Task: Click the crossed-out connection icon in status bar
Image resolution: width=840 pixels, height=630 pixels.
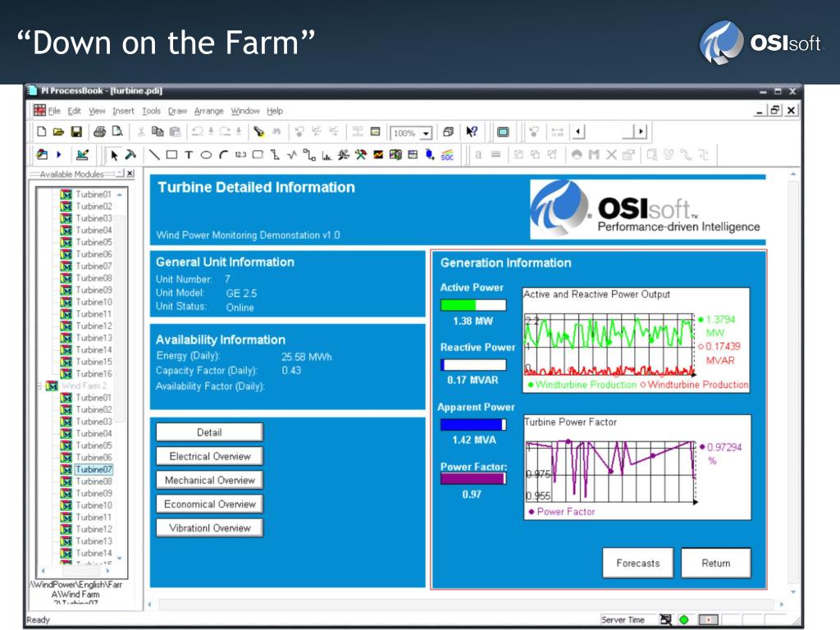Action: coord(665,620)
